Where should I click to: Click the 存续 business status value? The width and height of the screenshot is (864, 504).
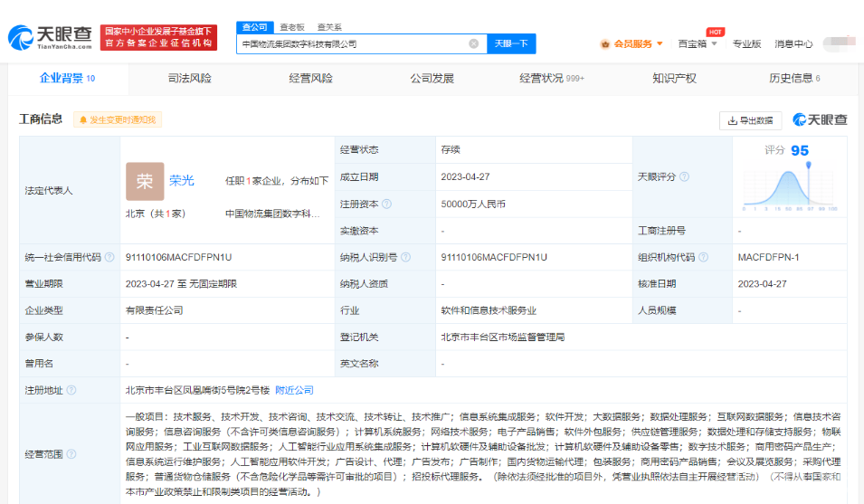point(451,150)
